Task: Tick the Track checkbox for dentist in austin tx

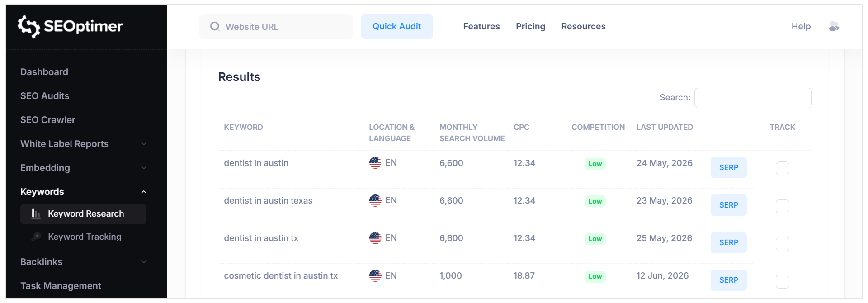Action: 782,244
